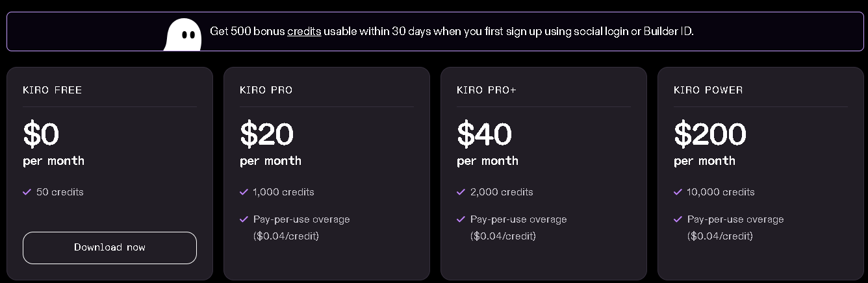
Task: Select the KIRO FREE plan heading
Action: point(53,90)
